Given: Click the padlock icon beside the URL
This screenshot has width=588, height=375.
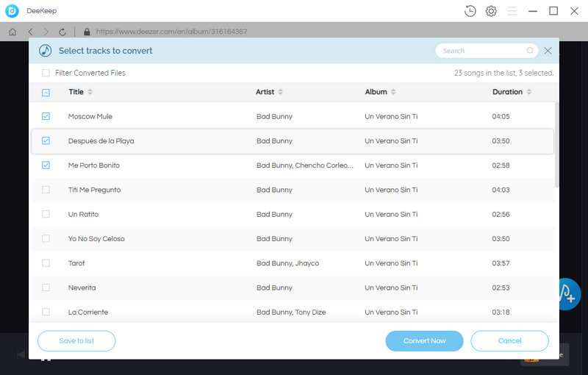Looking at the screenshot, I should pos(87,32).
